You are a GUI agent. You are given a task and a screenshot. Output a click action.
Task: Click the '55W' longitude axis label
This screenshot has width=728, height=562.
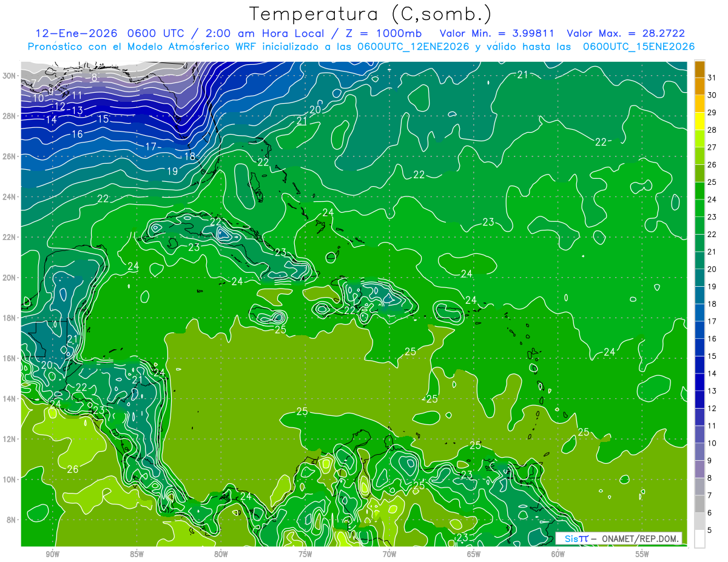tap(642, 554)
